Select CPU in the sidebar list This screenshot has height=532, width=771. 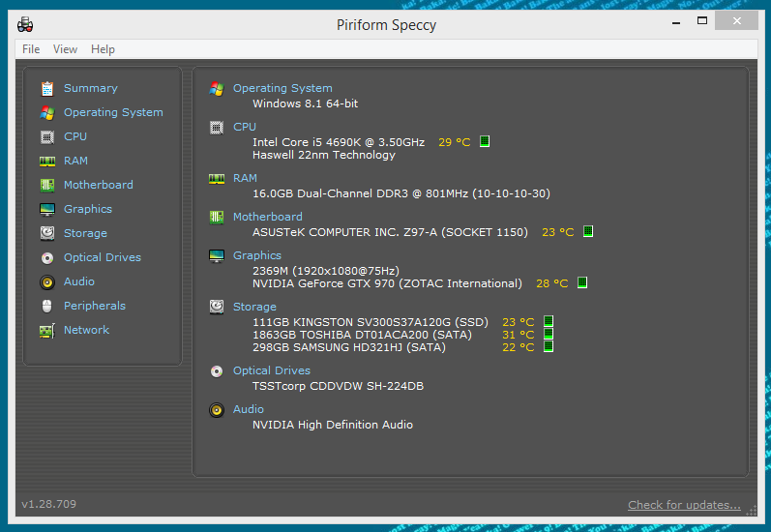click(x=75, y=136)
